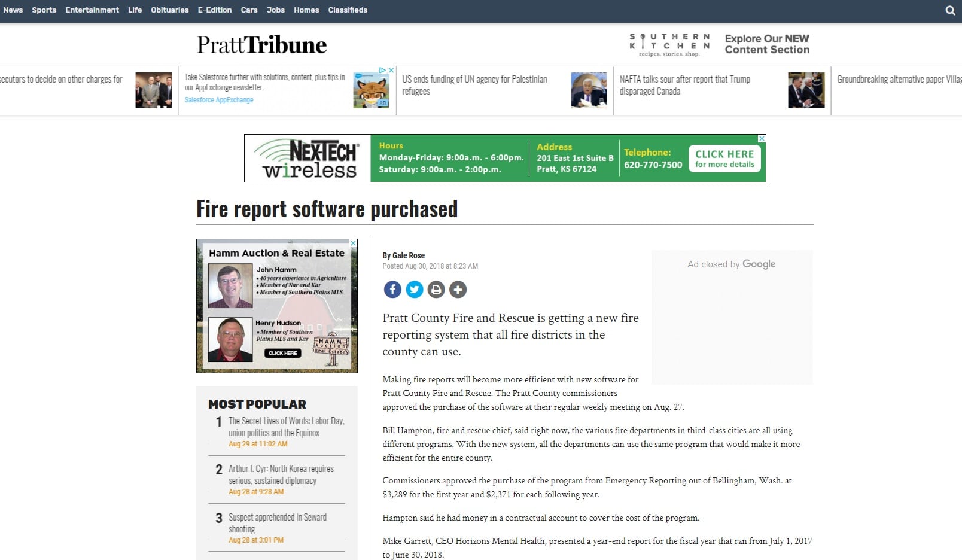Click the UN agency story thumbnail
962x560 pixels.
coord(589,90)
